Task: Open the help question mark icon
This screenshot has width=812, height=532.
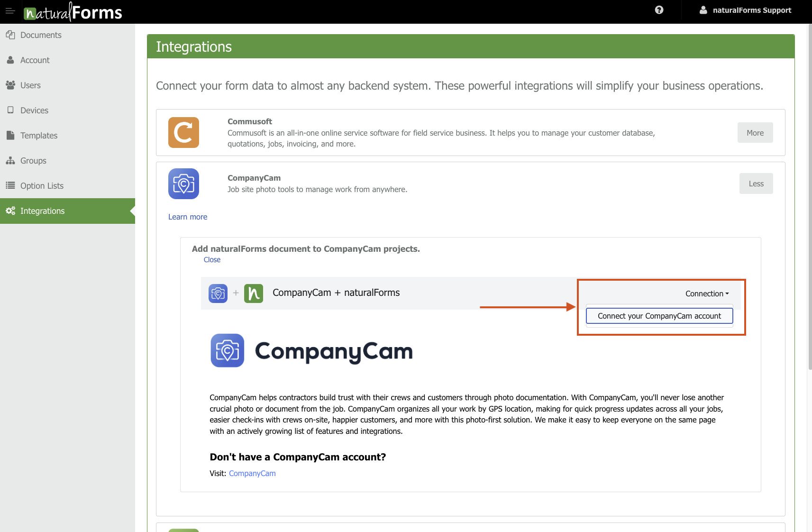Action: point(659,10)
